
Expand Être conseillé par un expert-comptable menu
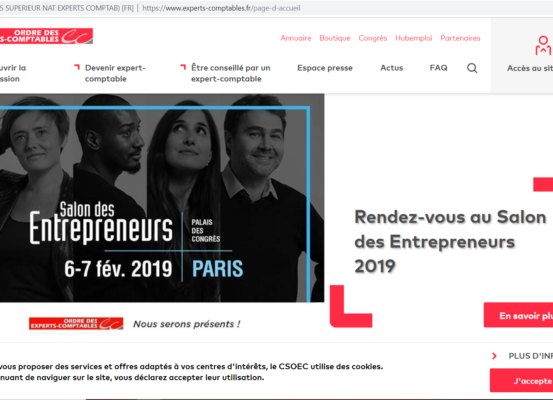click(231, 73)
